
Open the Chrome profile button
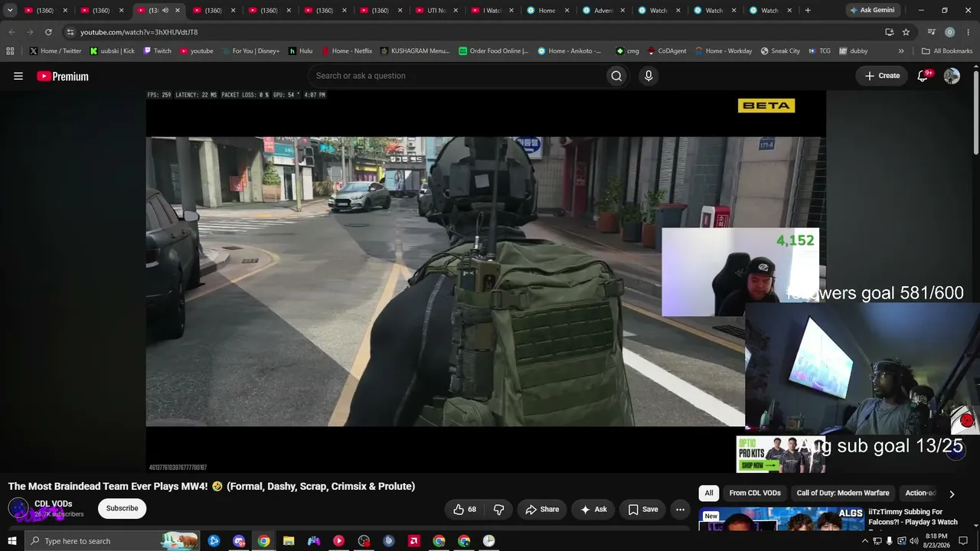coord(949,32)
